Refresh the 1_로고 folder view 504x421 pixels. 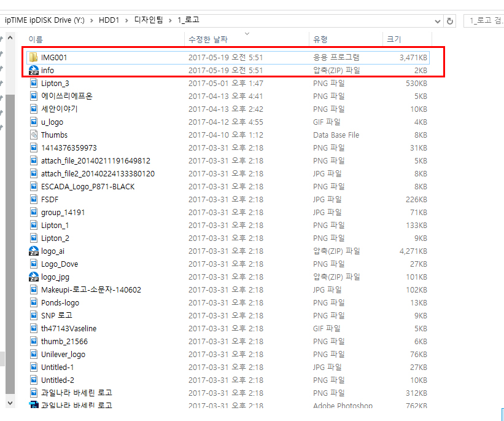point(450,21)
